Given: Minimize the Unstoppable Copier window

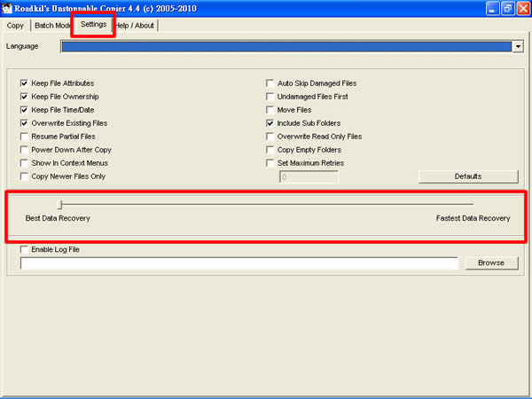Looking at the screenshot, I should click(x=492, y=8).
